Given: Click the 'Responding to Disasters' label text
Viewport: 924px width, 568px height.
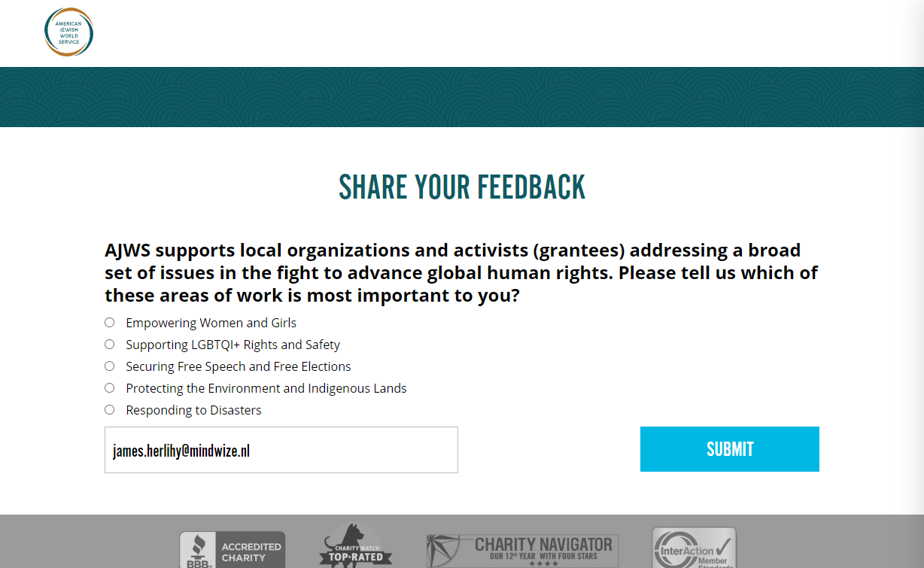Looking at the screenshot, I should (193, 410).
